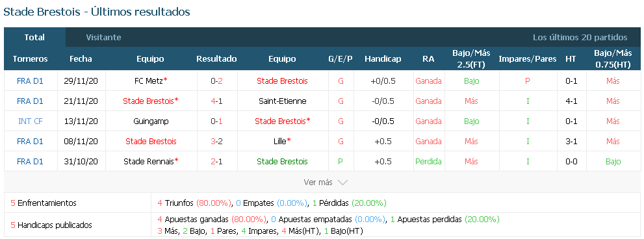Screen dimensions: 644x239
Task: Open the FRA D1 link dated 31/10/20
Action: click(30, 162)
